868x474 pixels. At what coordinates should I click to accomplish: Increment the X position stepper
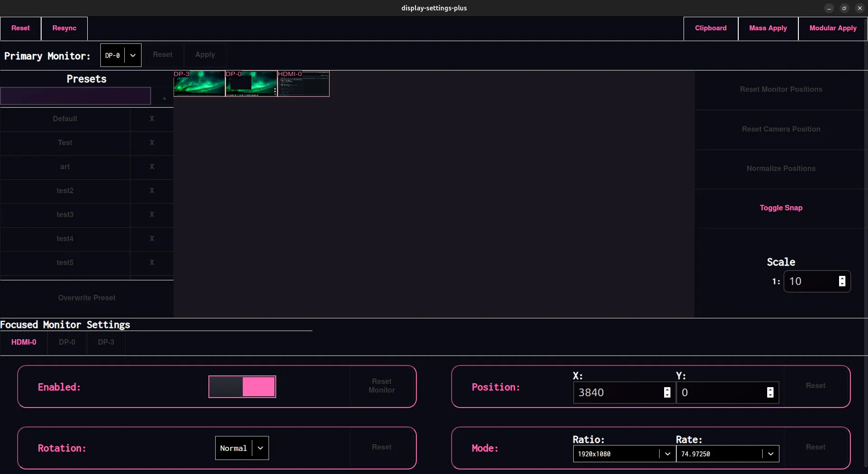click(667, 390)
